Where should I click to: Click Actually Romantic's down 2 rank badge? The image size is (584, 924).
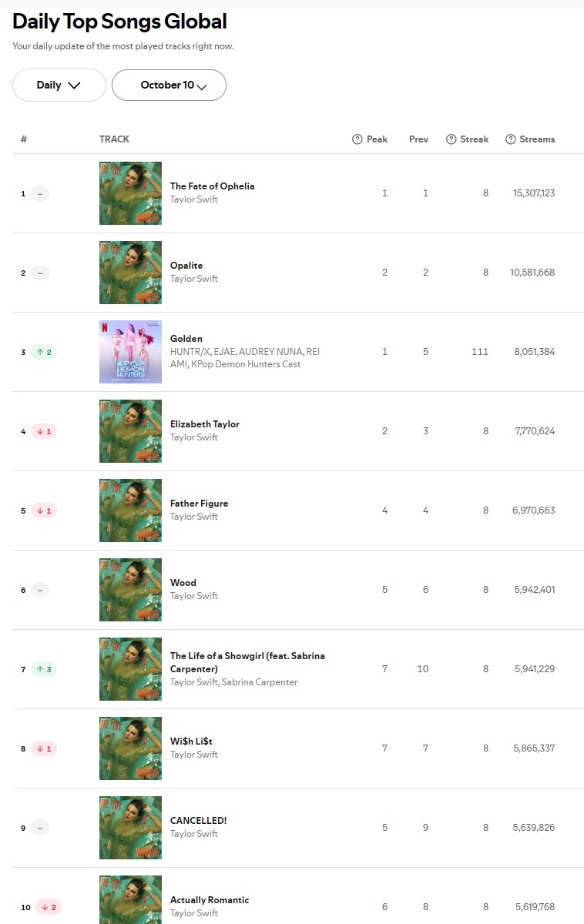[46, 907]
